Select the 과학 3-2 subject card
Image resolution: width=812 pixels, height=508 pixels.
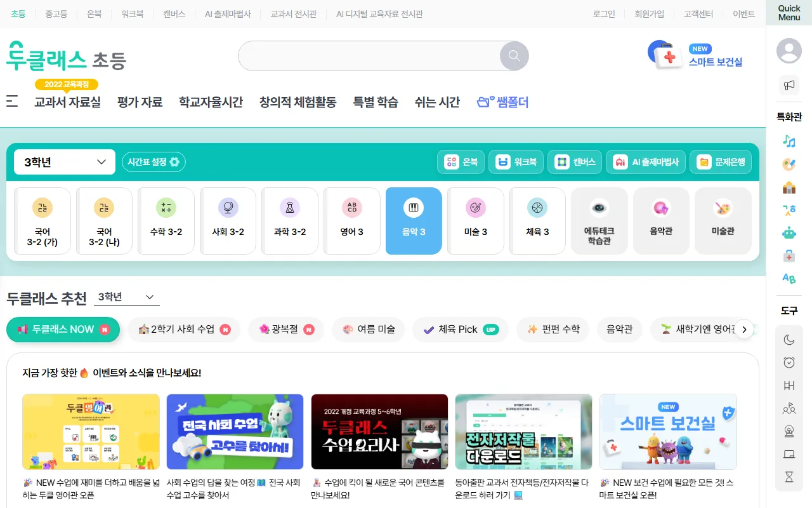point(290,221)
